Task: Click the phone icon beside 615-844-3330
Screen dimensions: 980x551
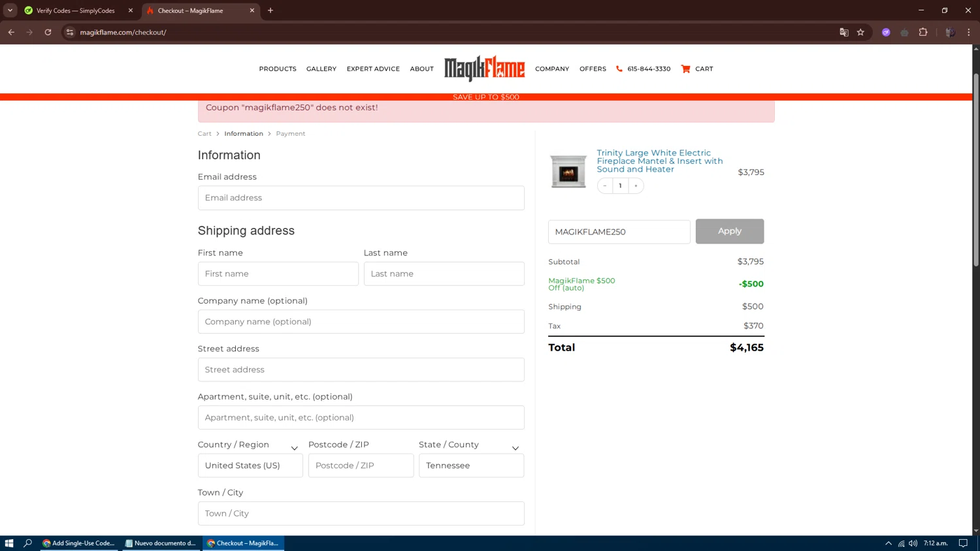Action: click(619, 69)
